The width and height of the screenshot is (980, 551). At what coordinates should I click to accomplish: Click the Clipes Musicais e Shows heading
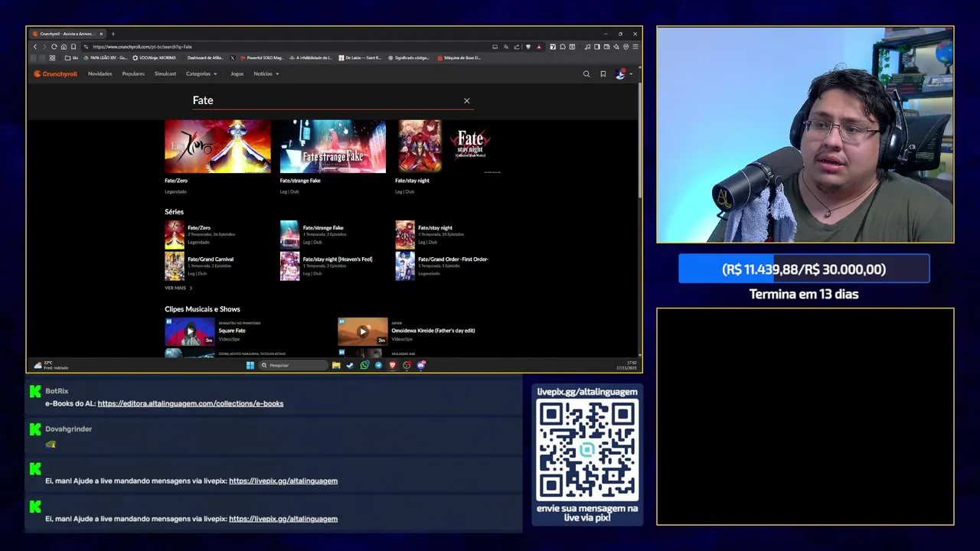coord(202,309)
